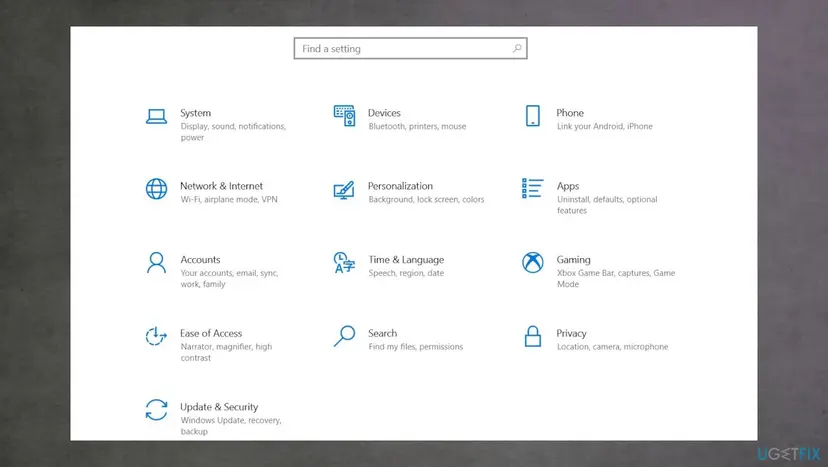Click "Your accounts, email, sync, work, family" text
Viewport: 828px width, 467px height.
[x=229, y=278]
